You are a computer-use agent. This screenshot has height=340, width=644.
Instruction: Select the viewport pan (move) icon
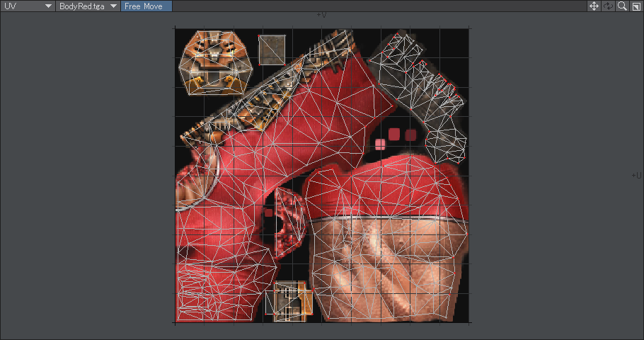[594, 6]
